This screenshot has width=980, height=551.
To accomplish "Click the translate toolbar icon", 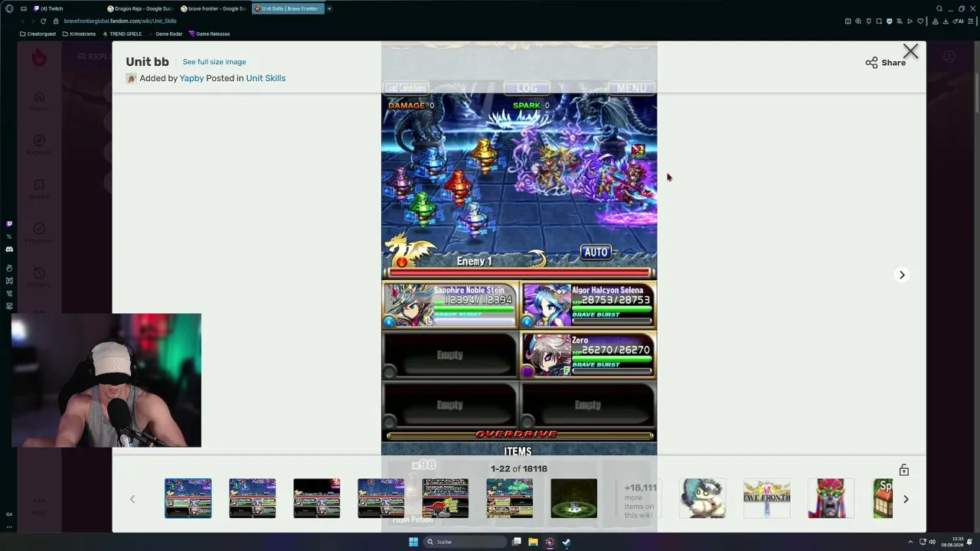I will pos(900,21).
